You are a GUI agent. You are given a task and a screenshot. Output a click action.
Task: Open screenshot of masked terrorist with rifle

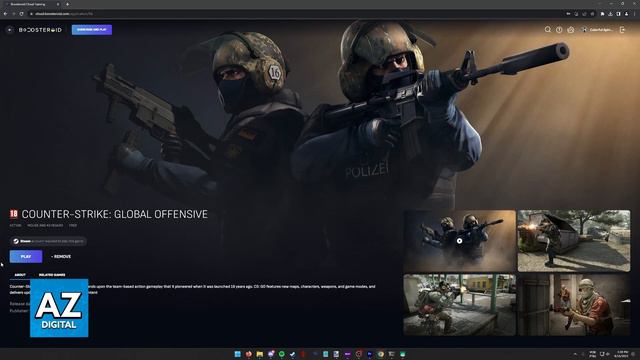click(573, 304)
